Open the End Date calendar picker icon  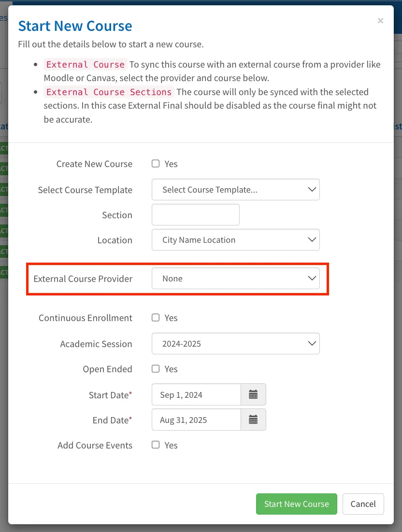pos(253,420)
